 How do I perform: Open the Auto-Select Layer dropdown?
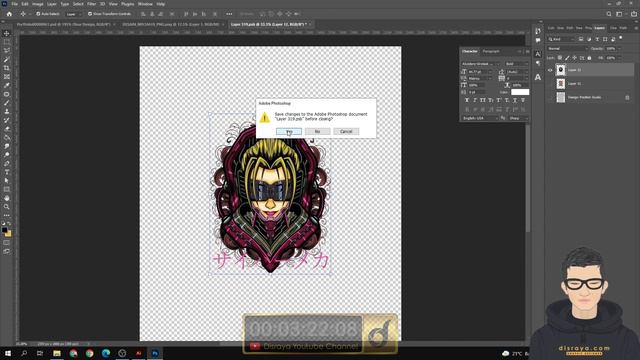click(x=73, y=14)
